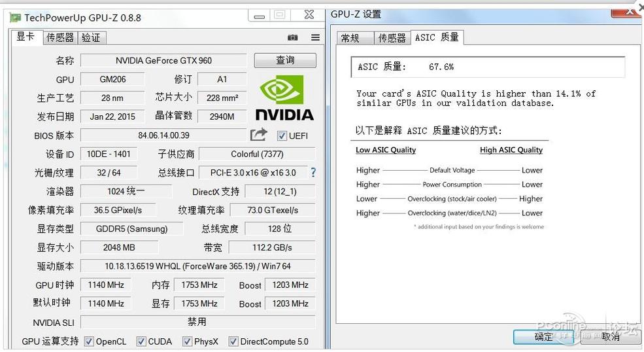Click the memory type GDDR5 (Samsung) field
The image size is (644, 352).
click(132, 228)
